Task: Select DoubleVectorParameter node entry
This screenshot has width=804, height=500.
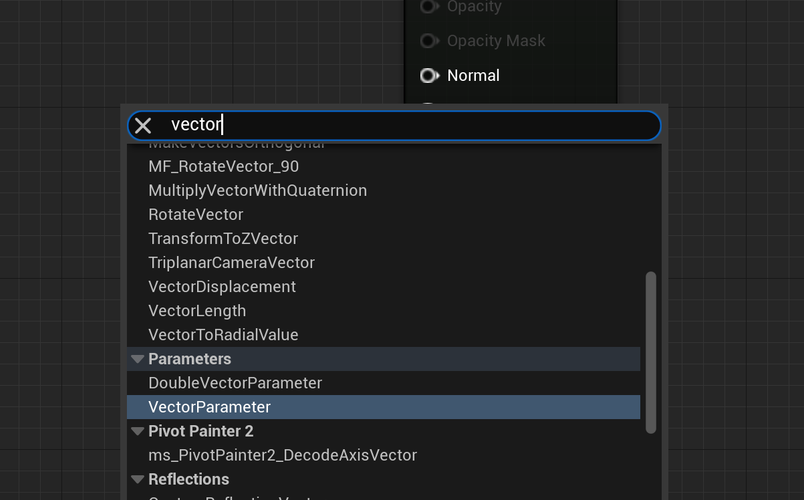Action: coord(235,383)
